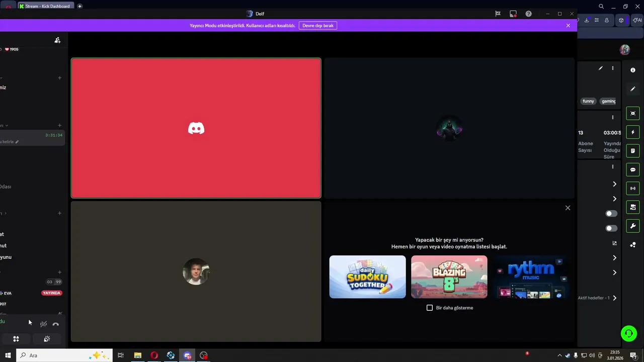
Task: Open Kick wrench tools icon
Action: coord(633,226)
